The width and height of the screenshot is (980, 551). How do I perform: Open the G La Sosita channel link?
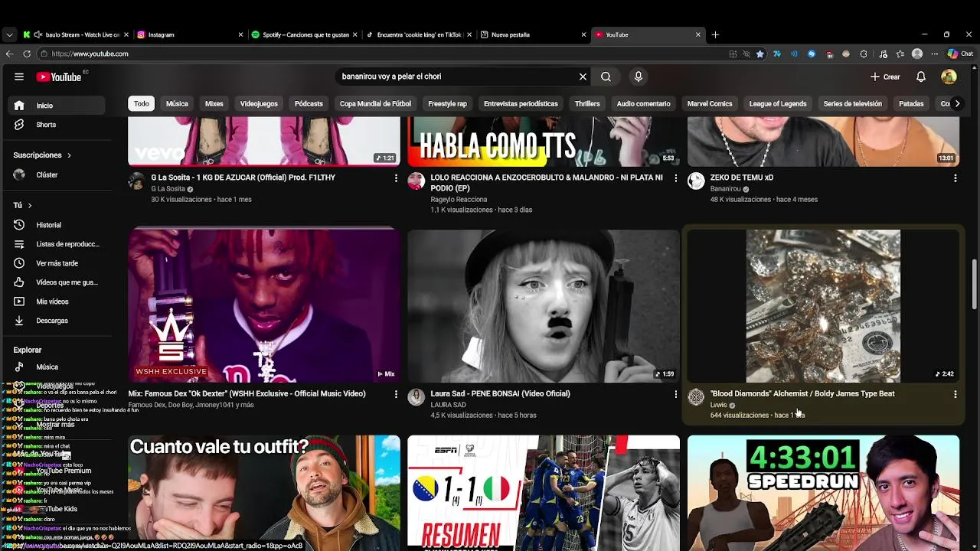pos(168,189)
